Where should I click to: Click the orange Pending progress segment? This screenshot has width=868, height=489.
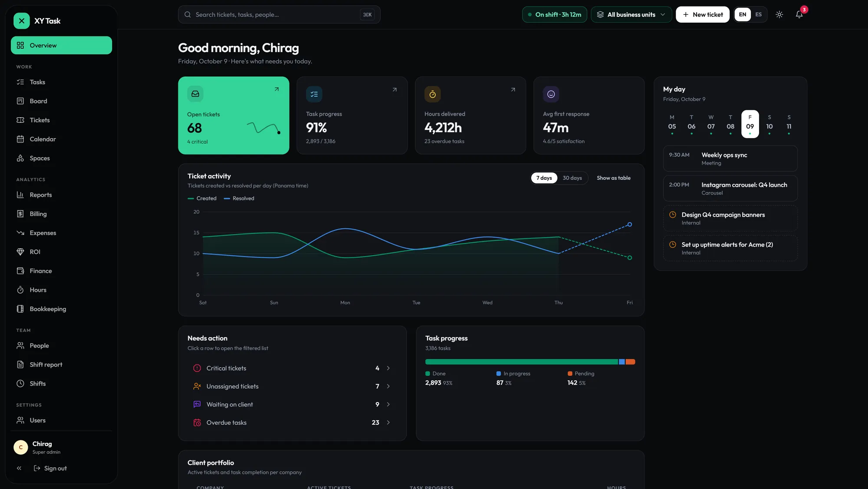coord(630,362)
